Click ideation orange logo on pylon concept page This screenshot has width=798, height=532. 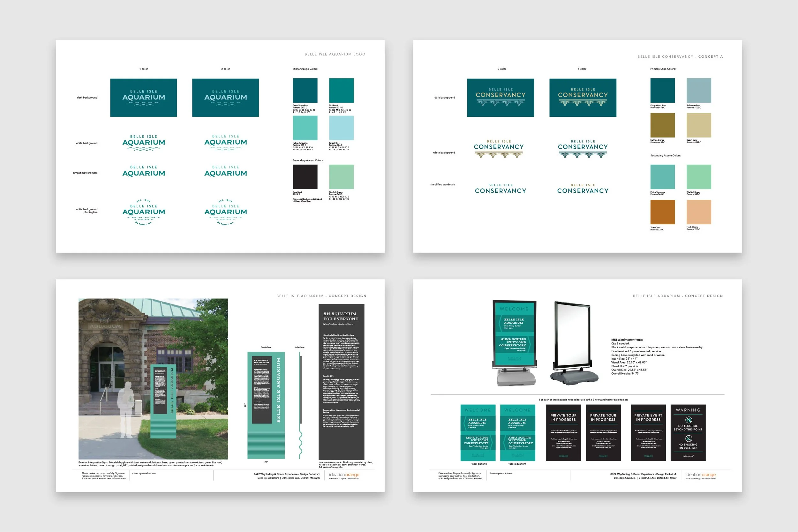[x=344, y=475]
